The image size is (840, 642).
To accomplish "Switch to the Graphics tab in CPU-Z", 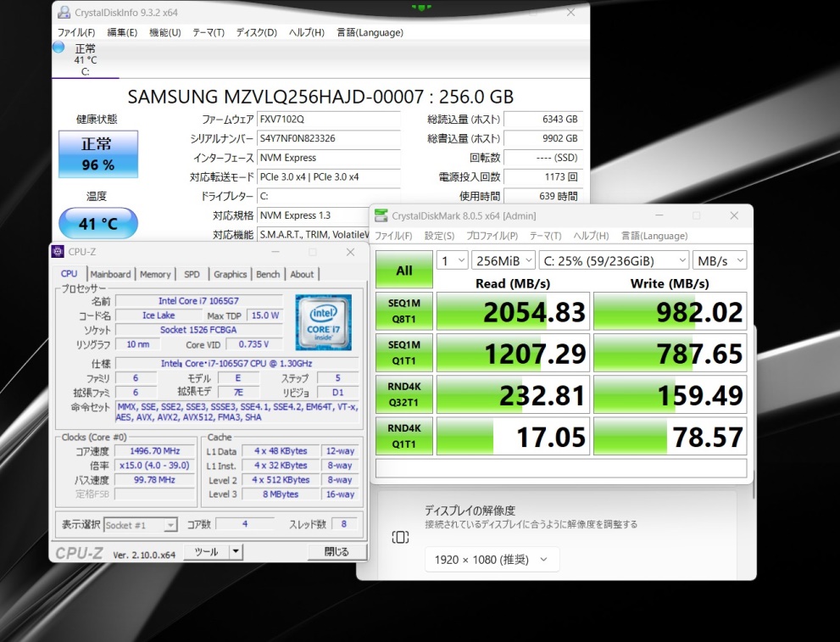I will [231, 275].
